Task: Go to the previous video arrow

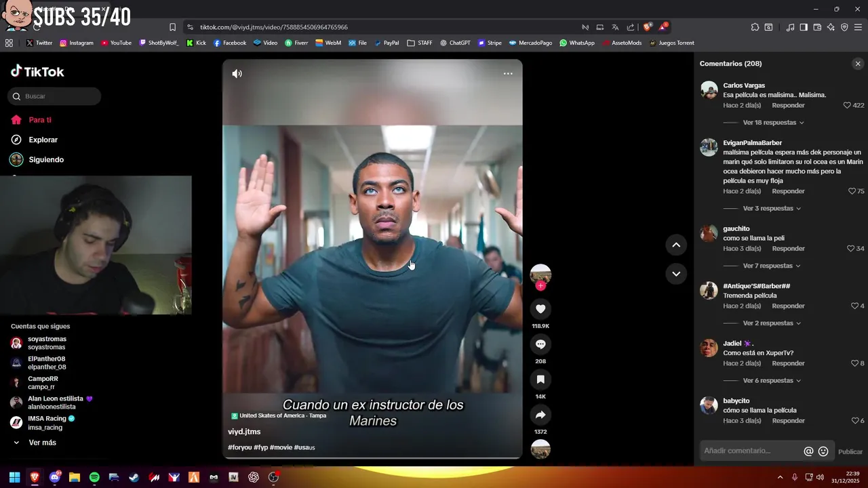Action: [676, 245]
